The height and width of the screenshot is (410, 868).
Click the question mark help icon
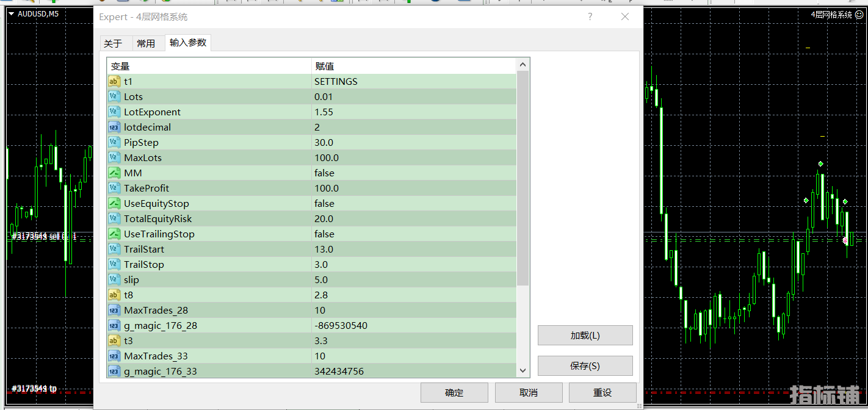[x=590, y=17]
